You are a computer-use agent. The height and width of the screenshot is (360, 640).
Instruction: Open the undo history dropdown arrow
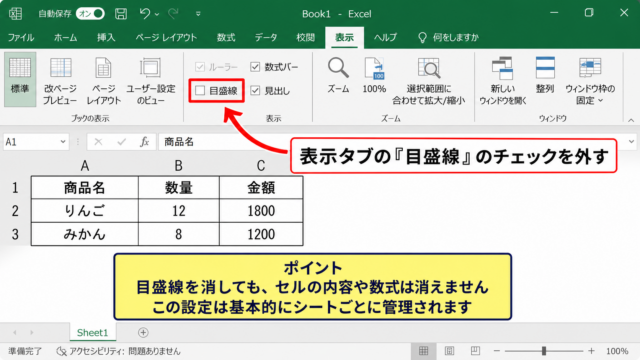157,14
